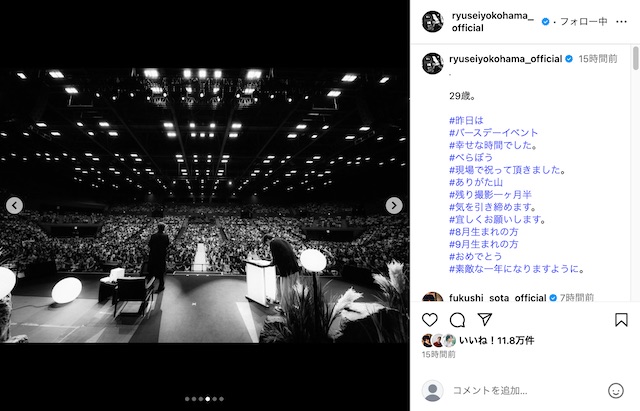
Task: Select the last carousel indicator dot
Action: pos(221,399)
